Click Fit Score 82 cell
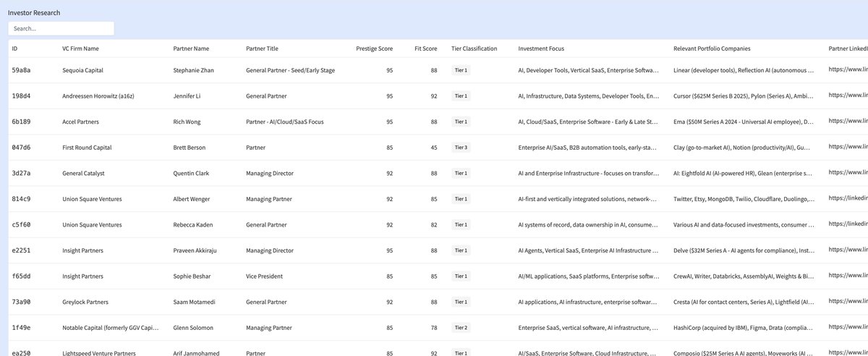The image size is (868, 356). click(x=433, y=224)
